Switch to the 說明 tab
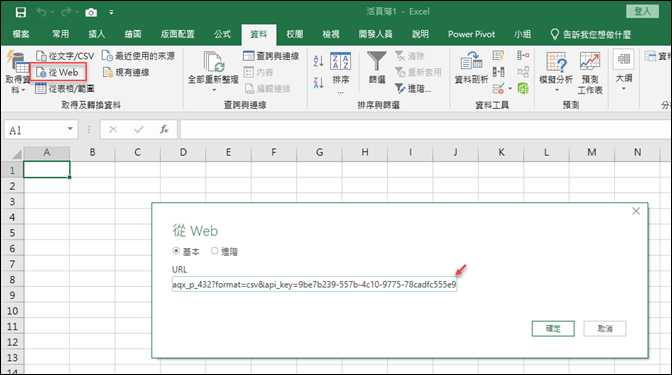The image size is (672, 375). pos(420,34)
